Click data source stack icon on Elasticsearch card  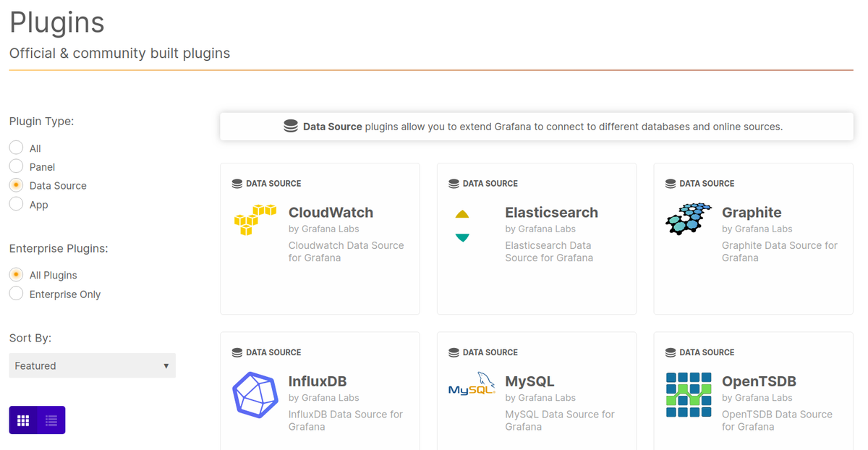[x=454, y=184]
